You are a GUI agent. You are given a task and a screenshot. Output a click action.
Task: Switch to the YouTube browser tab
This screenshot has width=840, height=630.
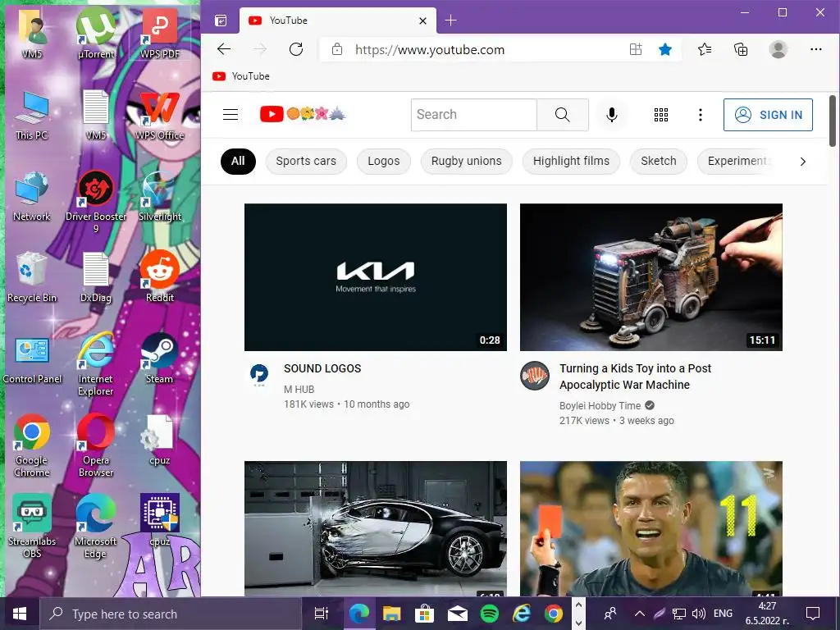pos(337,21)
